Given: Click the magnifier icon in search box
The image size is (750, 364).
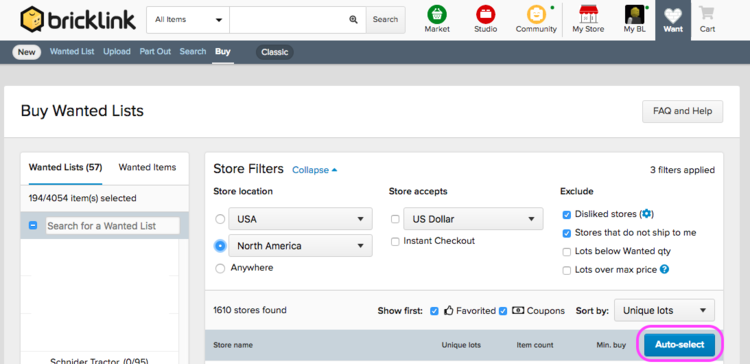Looking at the screenshot, I should [x=353, y=20].
